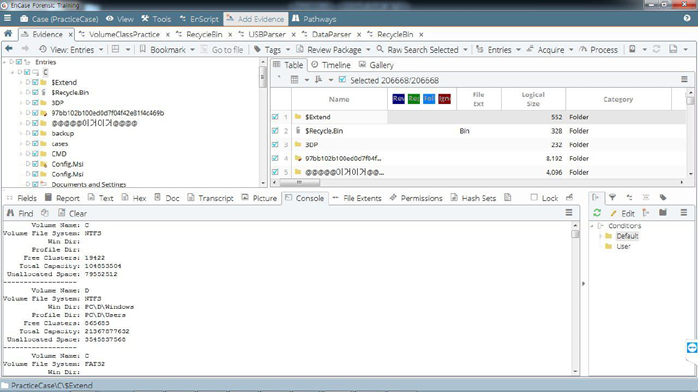Expand the Default conditions folder
Image resolution: width=698 pixels, height=392 pixels.
coord(600,236)
